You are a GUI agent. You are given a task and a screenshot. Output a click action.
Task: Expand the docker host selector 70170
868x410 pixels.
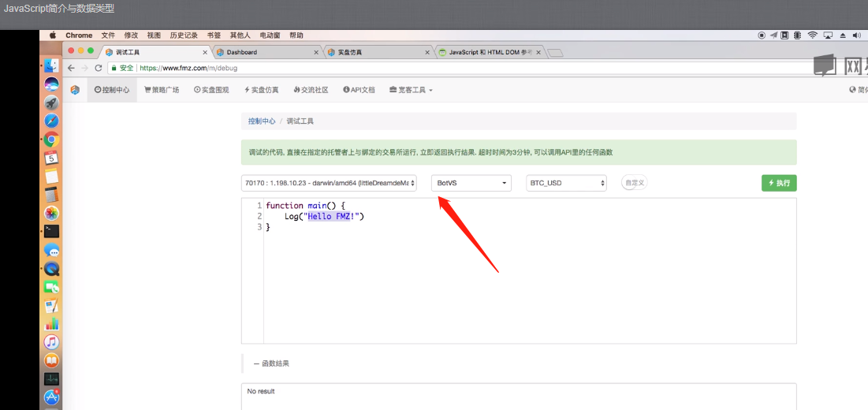(x=329, y=183)
